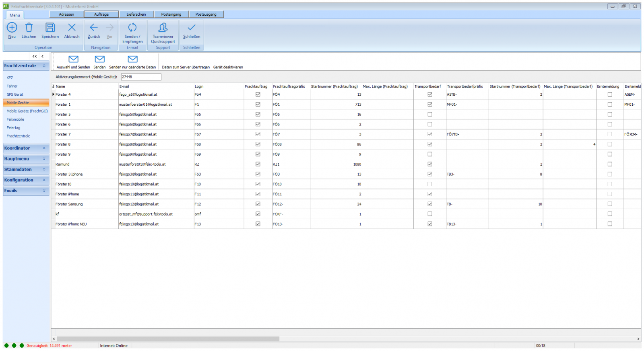The height and width of the screenshot is (351, 644).
Task: Enable Transportbedarf for Förster 5
Action: tap(430, 115)
